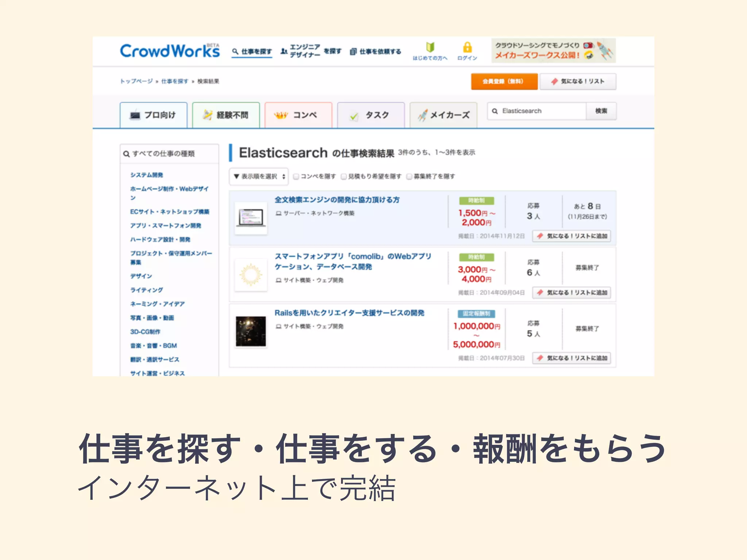Image resolution: width=747 pixels, height=560 pixels.
Task: Add 全文検索エンジン job to 気になる！リスト
Action: click(x=572, y=236)
